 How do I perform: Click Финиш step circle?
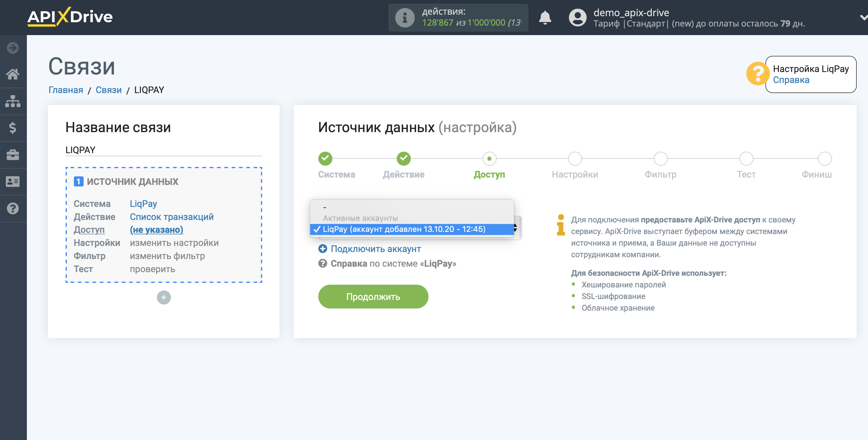(825, 159)
